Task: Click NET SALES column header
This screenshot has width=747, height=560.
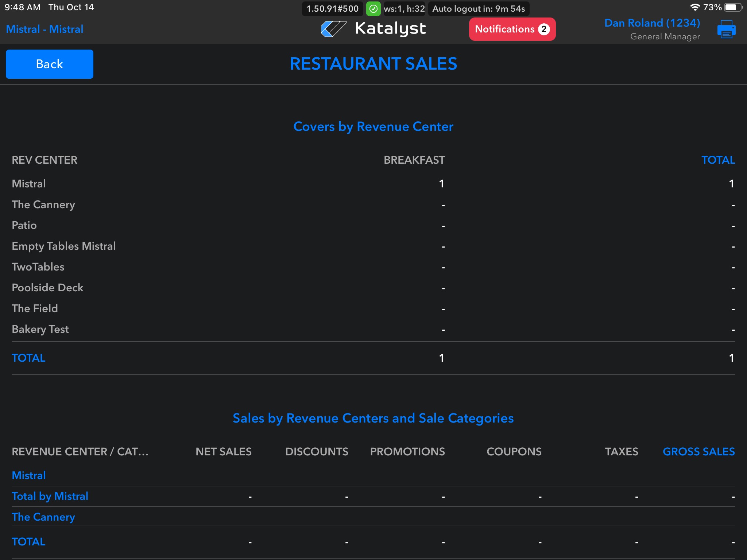Action: tap(223, 452)
